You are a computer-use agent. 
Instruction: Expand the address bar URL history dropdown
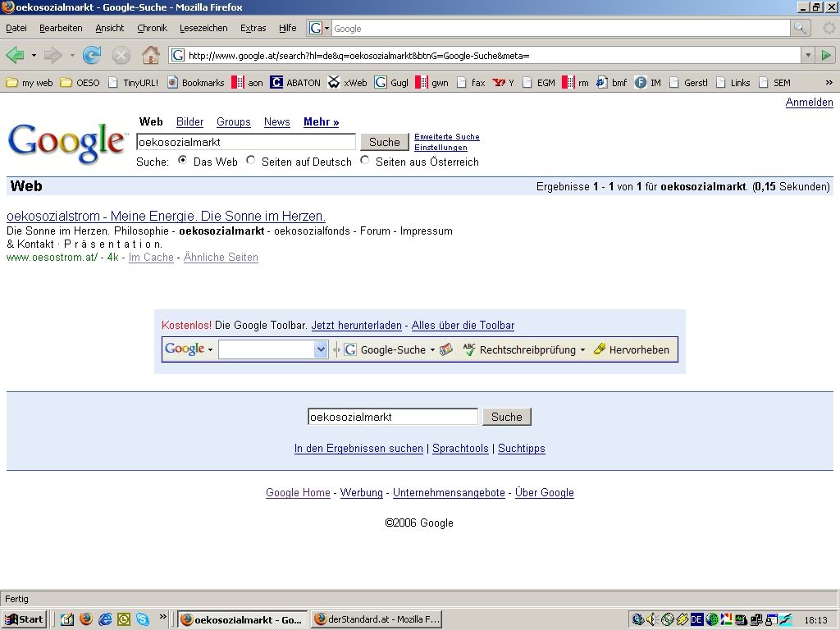[x=808, y=55]
